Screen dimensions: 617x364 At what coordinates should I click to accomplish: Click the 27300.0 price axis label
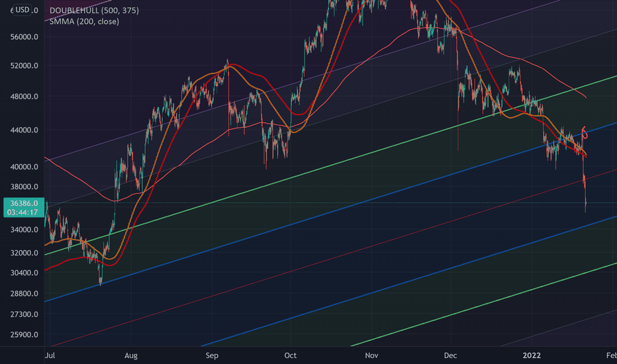pyautogui.click(x=24, y=314)
